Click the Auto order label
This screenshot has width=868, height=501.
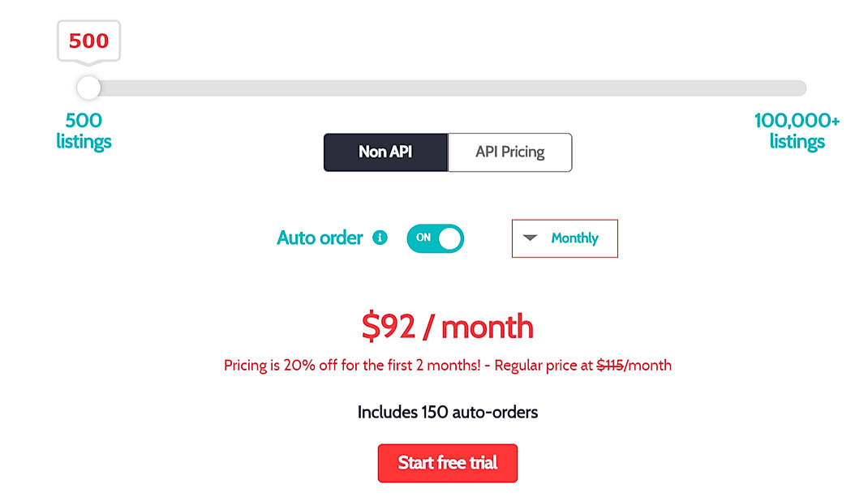(320, 238)
